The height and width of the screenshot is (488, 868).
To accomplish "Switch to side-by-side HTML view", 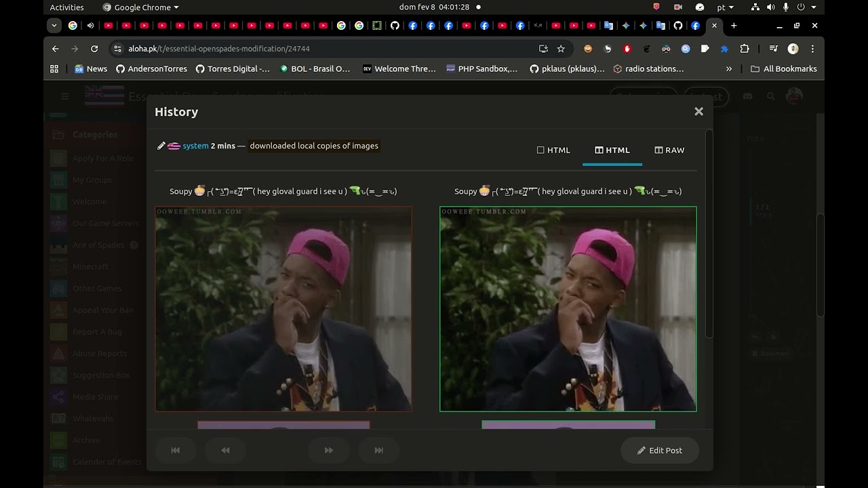I will (x=612, y=150).
